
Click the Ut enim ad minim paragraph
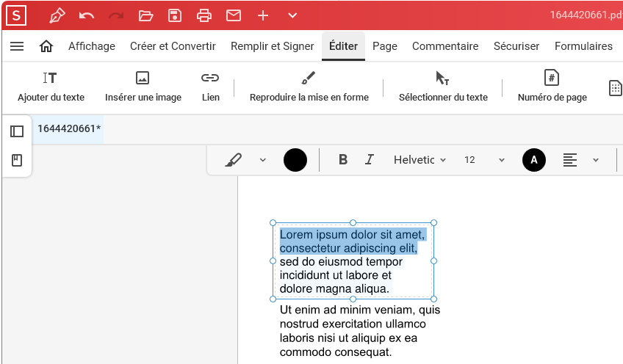point(359,331)
